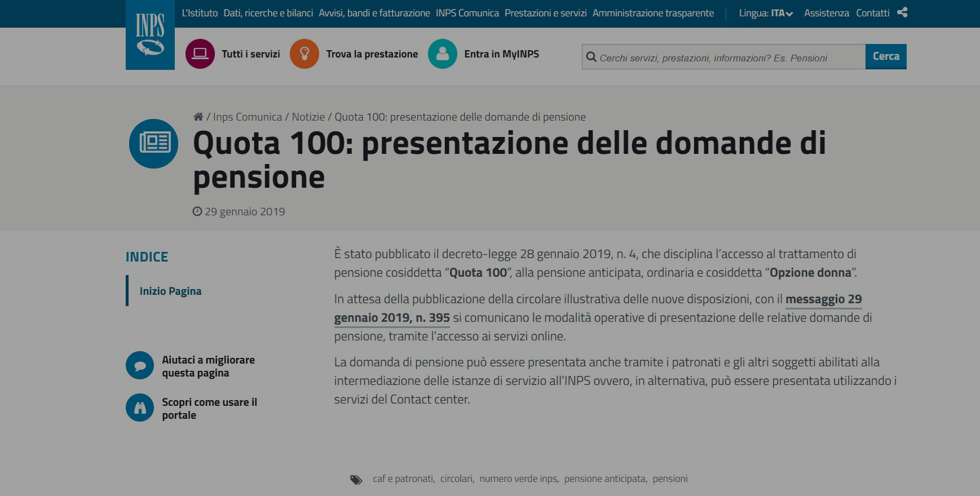
Task: Open Trova la prestazione
Action: (x=372, y=54)
